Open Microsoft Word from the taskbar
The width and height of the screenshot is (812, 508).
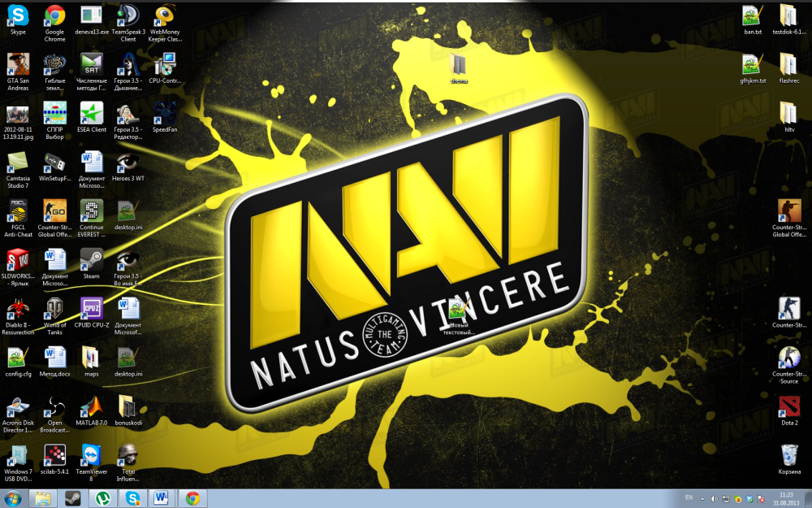coord(162,499)
